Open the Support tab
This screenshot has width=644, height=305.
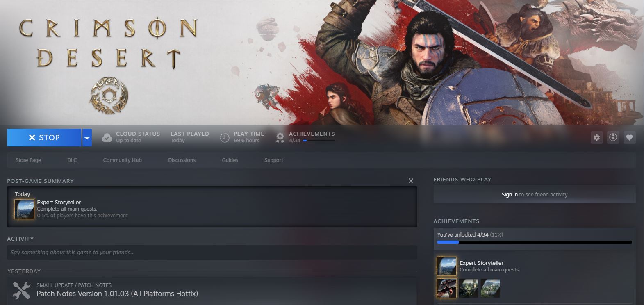tap(274, 160)
